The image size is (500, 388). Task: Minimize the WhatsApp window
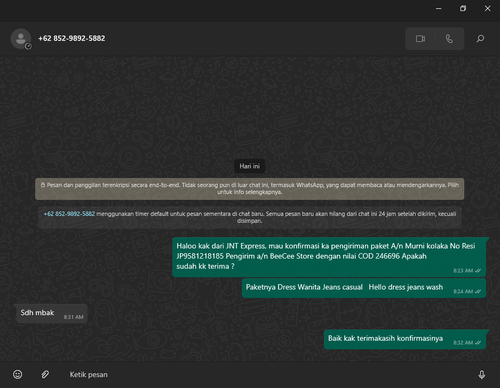pyautogui.click(x=439, y=8)
